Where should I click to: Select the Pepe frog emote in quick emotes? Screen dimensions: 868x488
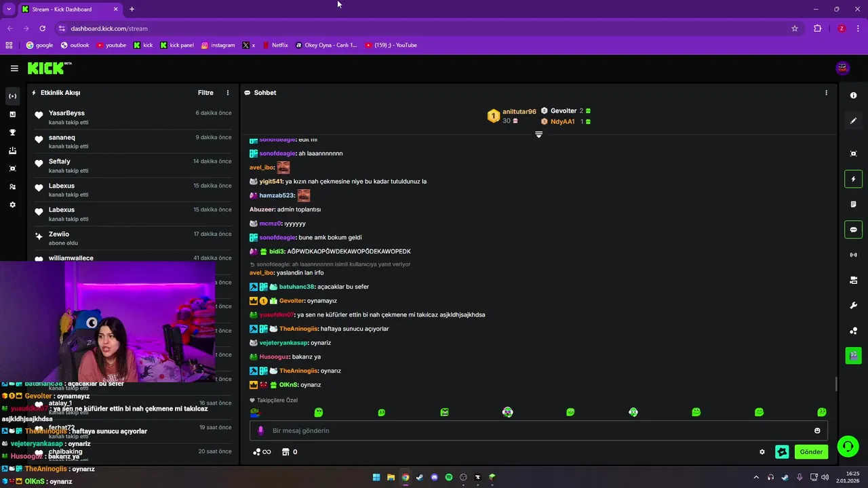click(255, 412)
